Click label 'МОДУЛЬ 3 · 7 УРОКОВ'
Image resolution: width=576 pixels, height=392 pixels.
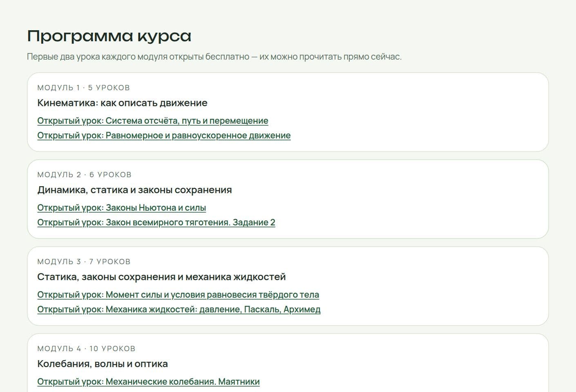(84, 262)
